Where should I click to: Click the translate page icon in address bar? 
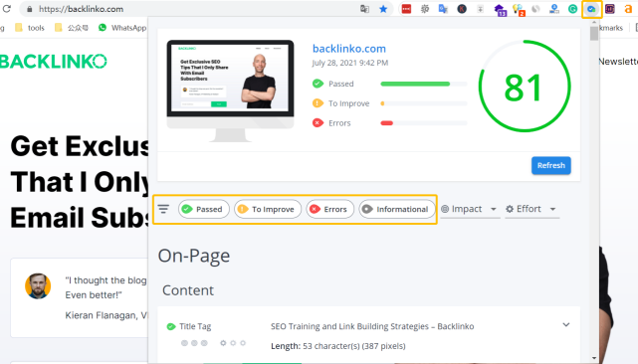tap(364, 9)
